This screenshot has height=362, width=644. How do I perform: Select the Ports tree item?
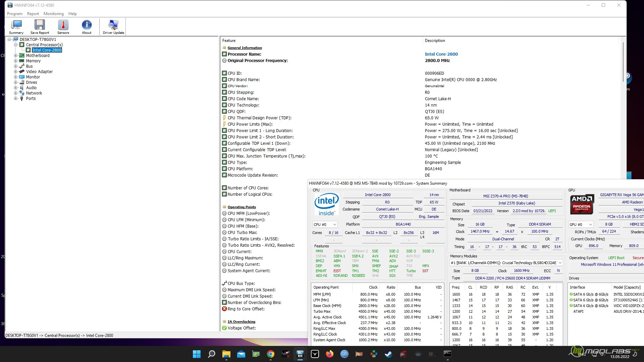[x=31, y=98]
